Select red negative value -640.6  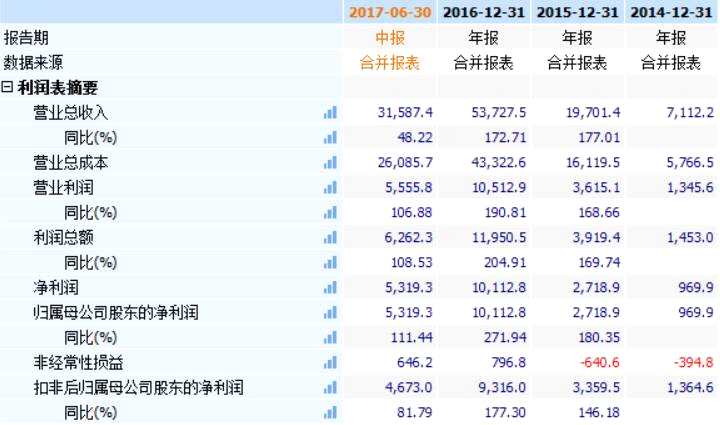(599, 363)
